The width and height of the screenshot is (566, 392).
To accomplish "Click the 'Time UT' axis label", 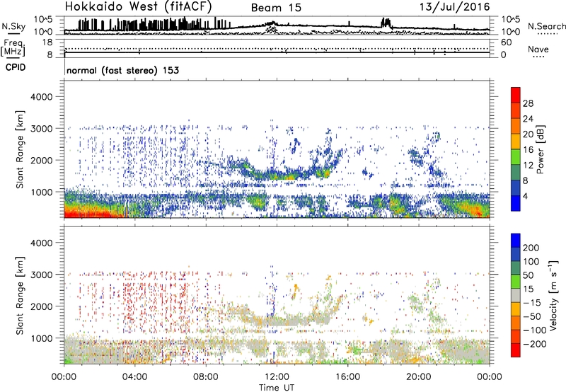I will click(277, 388).
